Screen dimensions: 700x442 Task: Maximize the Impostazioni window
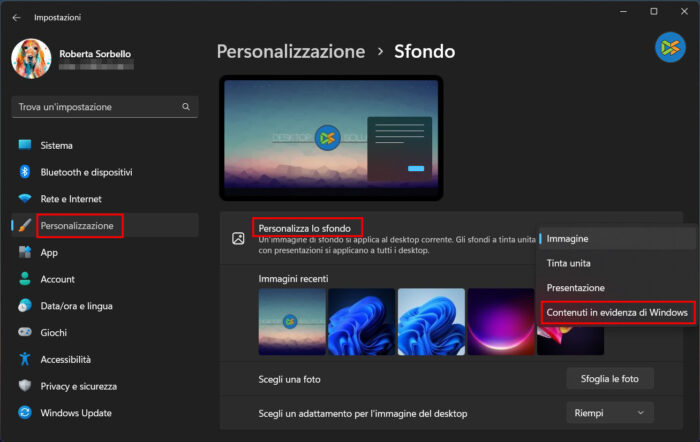pos(654,12)
